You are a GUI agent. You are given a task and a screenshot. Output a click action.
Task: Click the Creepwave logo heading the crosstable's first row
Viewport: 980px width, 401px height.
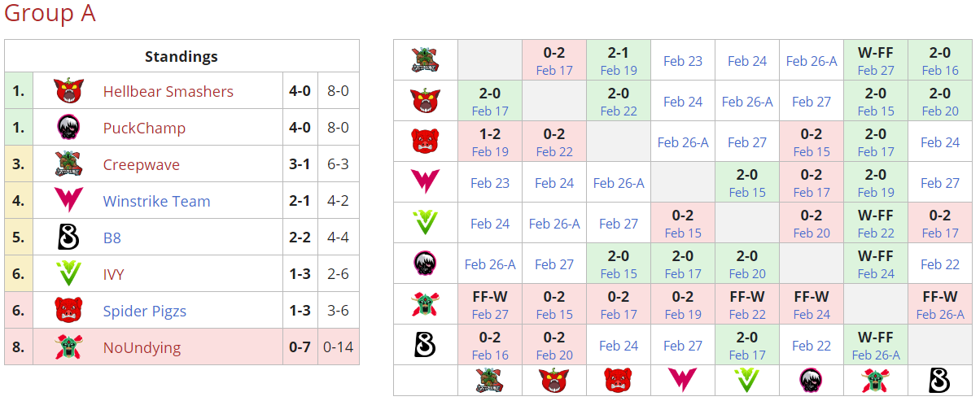tap(425, 59)
